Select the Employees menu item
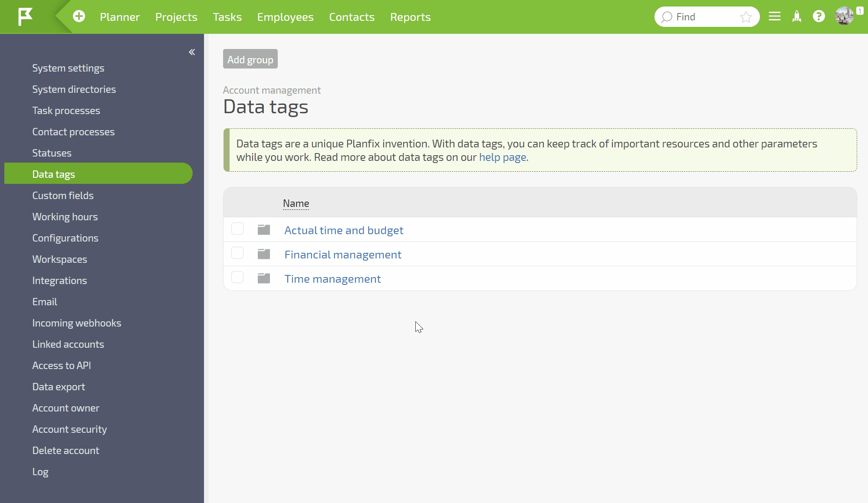This screenshot has width=868, height=503. click(x=285, y=17)
